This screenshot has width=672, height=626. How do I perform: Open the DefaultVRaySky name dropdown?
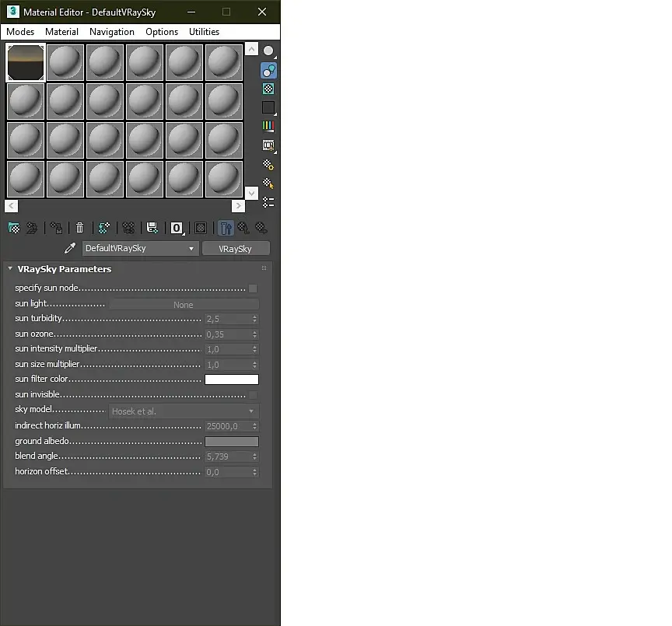140,249
